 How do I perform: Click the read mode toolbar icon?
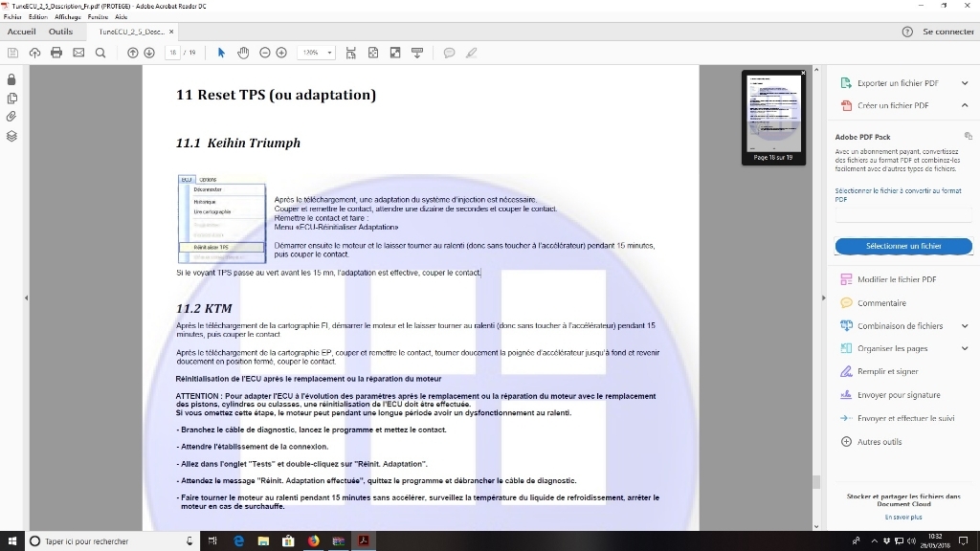coord(417,54)
